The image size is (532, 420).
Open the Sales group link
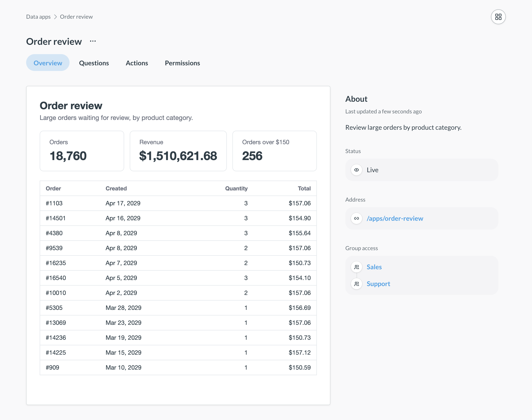click(x=374, y=267)
